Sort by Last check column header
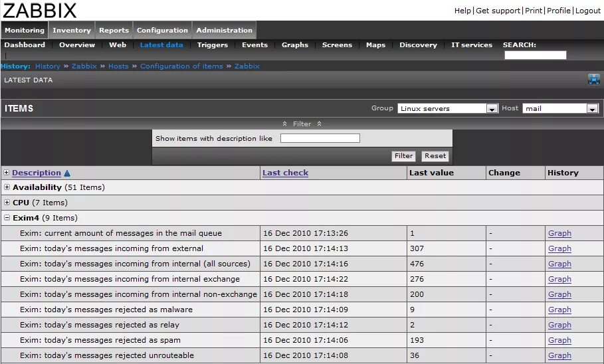 [286, 173]
